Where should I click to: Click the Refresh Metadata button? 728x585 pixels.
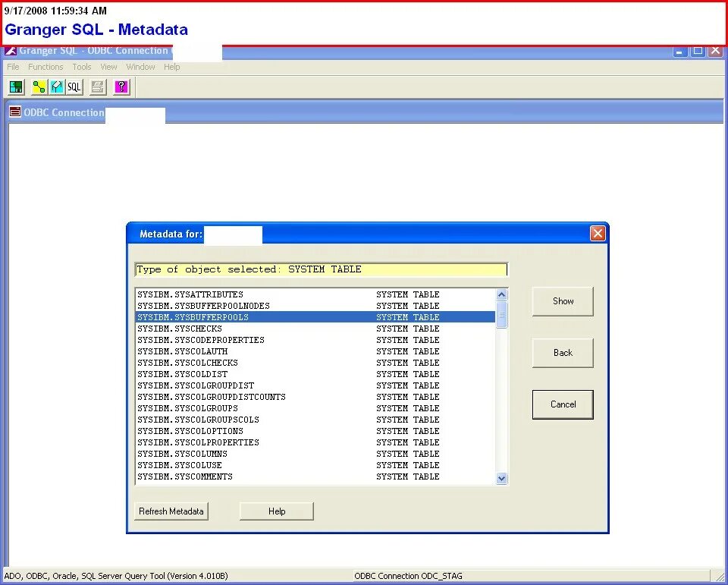pos(171,511)
